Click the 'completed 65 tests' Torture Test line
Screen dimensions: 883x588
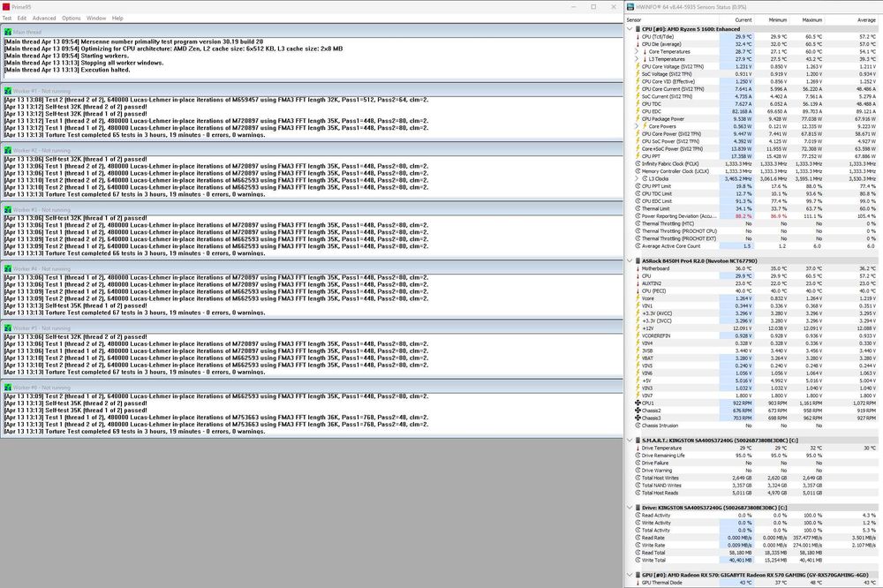134,135
